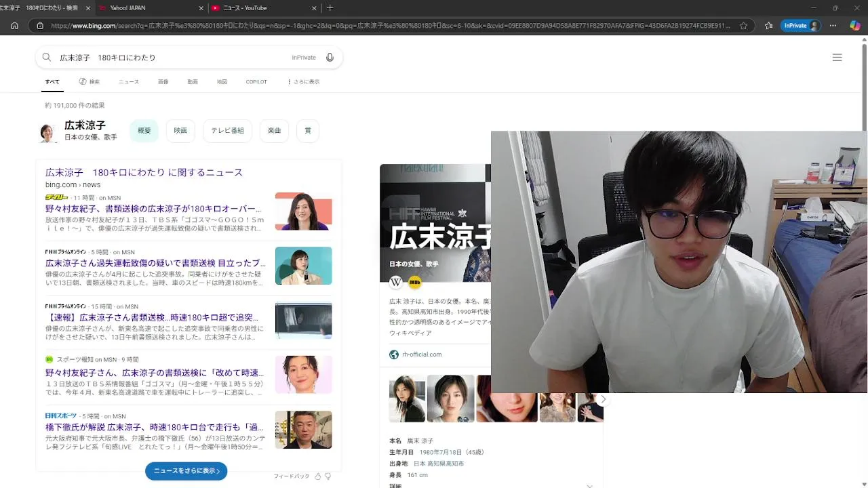The width and height of the screenshot is (868, 488).
Task: Select the すべて search tab
Action: click(52, 82)
